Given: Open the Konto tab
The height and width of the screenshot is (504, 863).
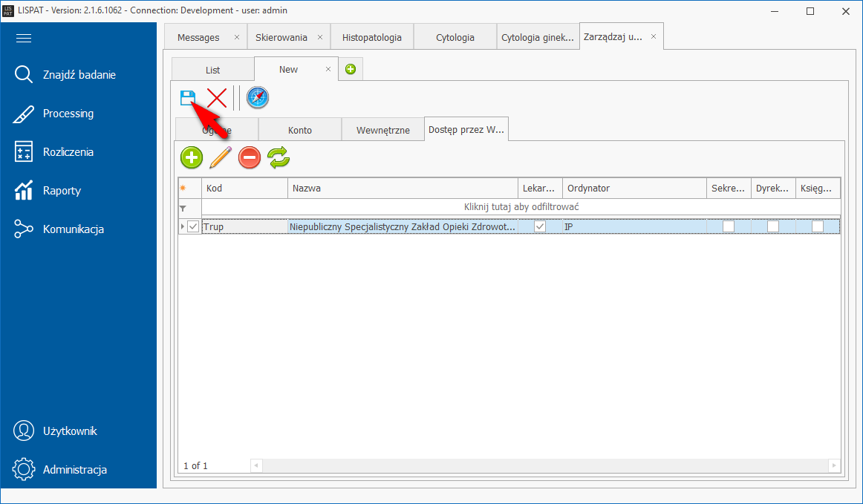Looking at the screenshot, I should coord(300,130).
